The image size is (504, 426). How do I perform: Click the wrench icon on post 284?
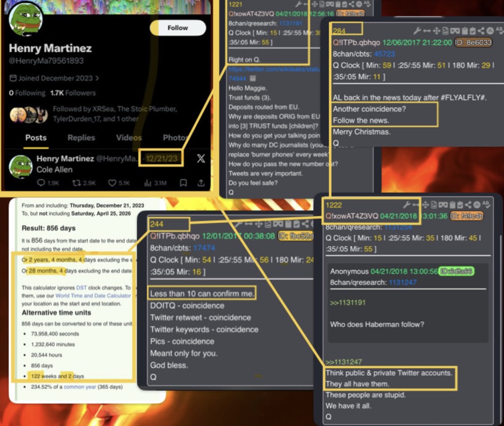click(x=417, y=31)
